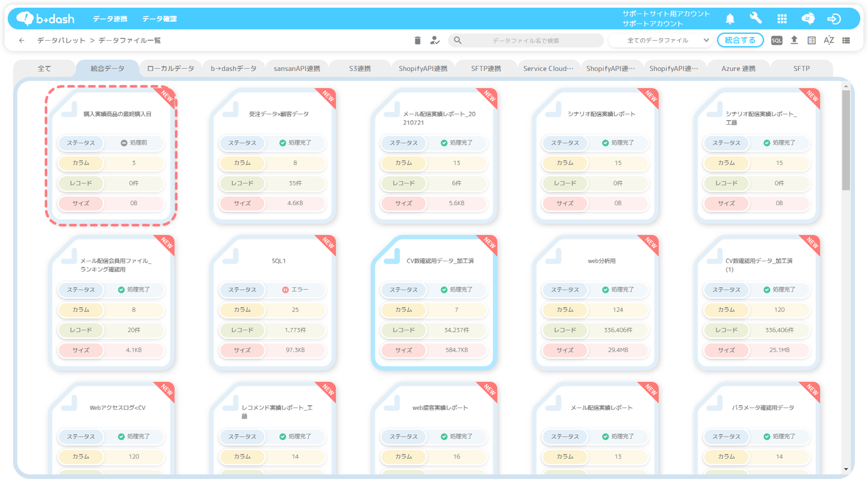The height and width of the screenshot is (488, 868).
Task: Open the web接客実績レポート card
Action: [x=434, y=428]
